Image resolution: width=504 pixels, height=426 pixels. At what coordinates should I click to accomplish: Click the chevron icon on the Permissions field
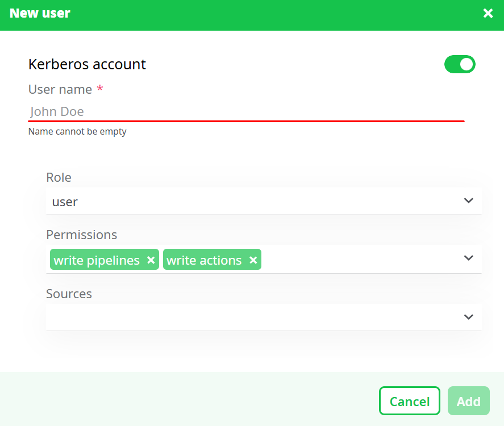pos(468,258)
